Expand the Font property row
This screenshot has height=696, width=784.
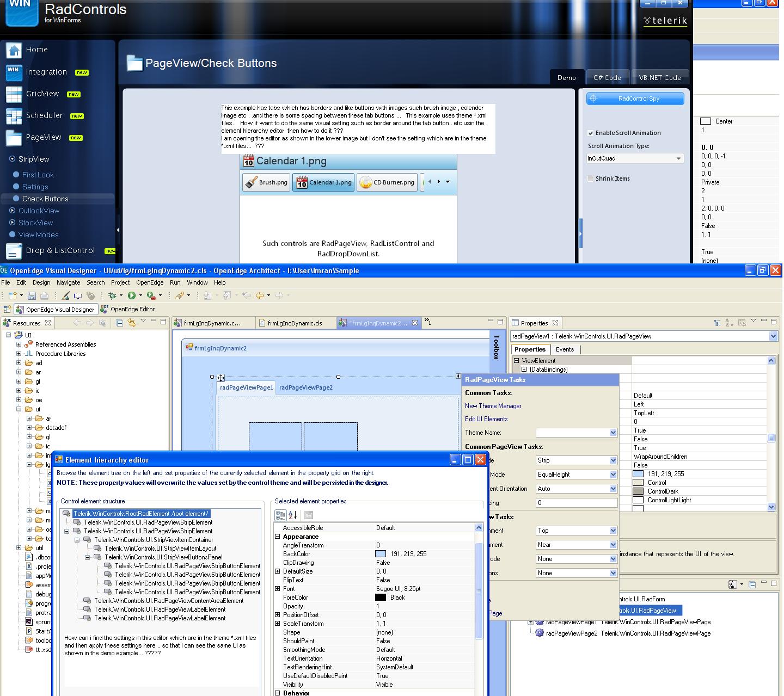click(x=277, y=589)
